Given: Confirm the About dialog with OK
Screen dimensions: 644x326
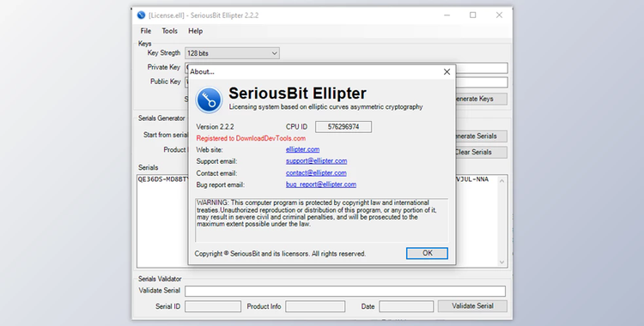Looking at the screenshot, I should point(427,253).
